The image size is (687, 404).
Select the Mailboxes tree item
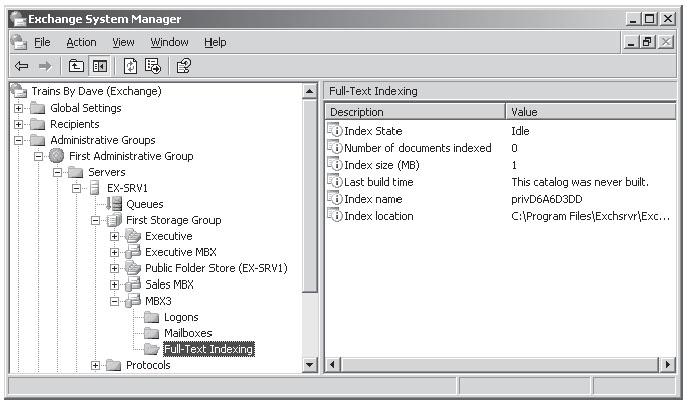point(188,333)
